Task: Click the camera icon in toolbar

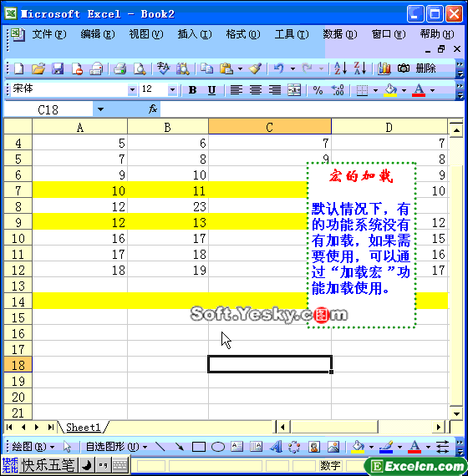Action: [x=404, y=68]
